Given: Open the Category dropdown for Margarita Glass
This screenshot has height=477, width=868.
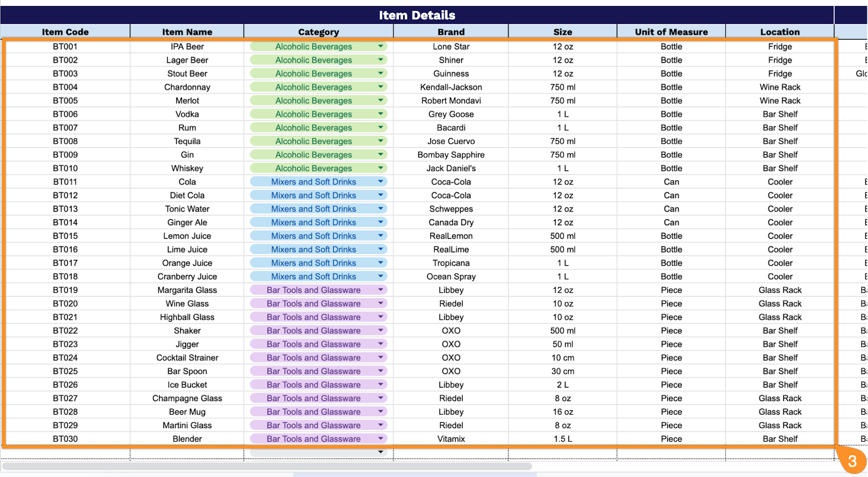Looking at the screenshot, I should pyautogui.click(x=381, y=290).
